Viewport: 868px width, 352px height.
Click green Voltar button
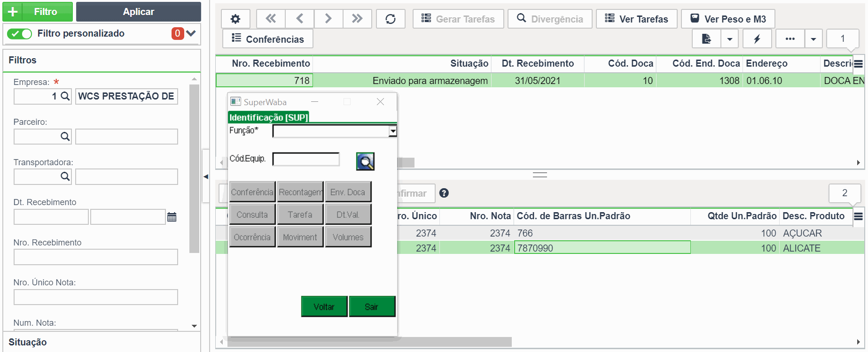point(324,306)
